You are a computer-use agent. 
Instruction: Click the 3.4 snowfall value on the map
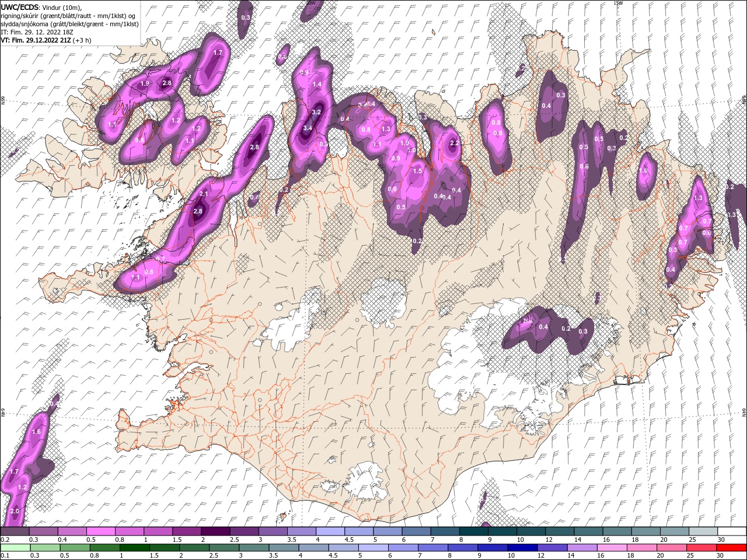point(308,128)
